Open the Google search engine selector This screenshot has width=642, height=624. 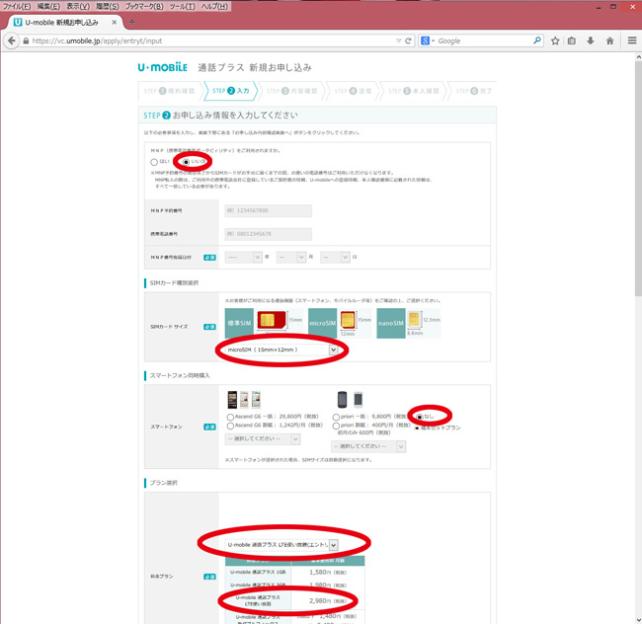[x=427, y=41]
